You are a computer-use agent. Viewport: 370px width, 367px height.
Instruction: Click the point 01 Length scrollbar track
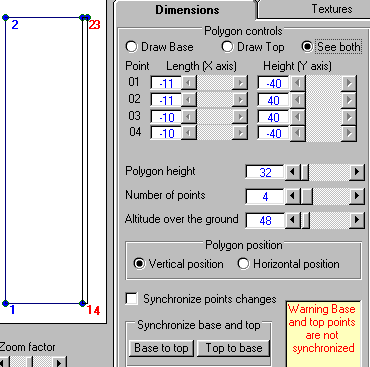[x=215, y=83]
